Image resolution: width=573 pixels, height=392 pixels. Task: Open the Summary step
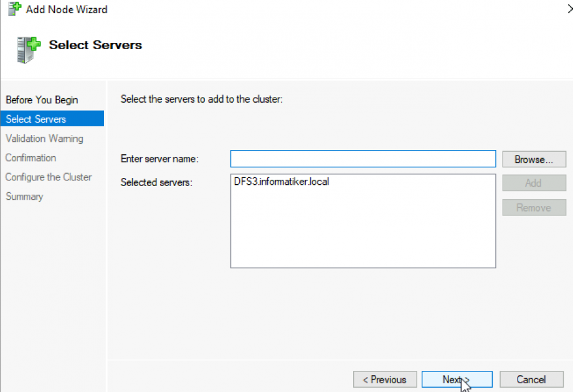click(x=24, y=196)
